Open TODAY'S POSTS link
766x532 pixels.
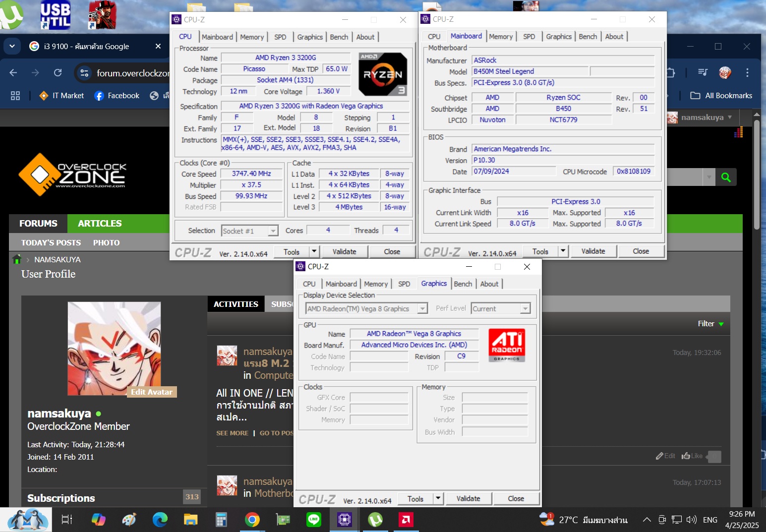pos(51,242)
